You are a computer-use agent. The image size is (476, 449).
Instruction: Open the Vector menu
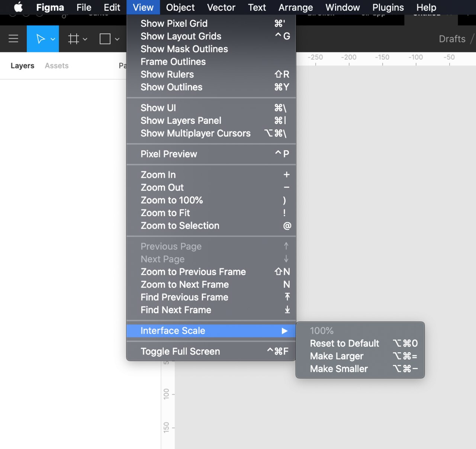pos(221,7)
